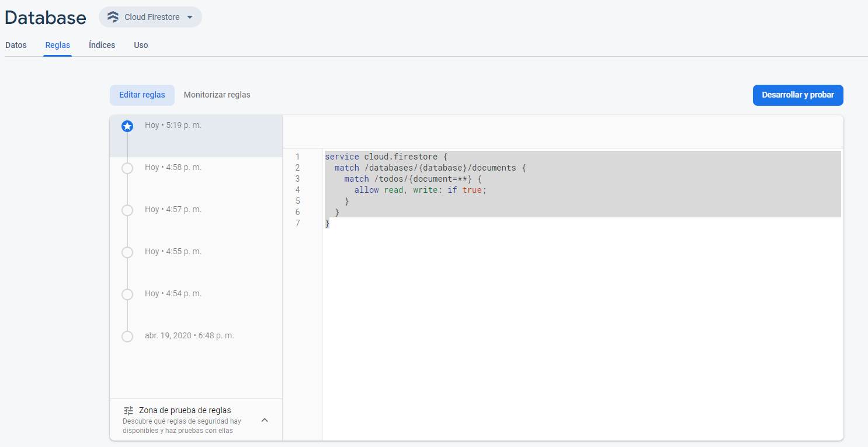Open the Hoy 5:19 p. m. version

196,136
